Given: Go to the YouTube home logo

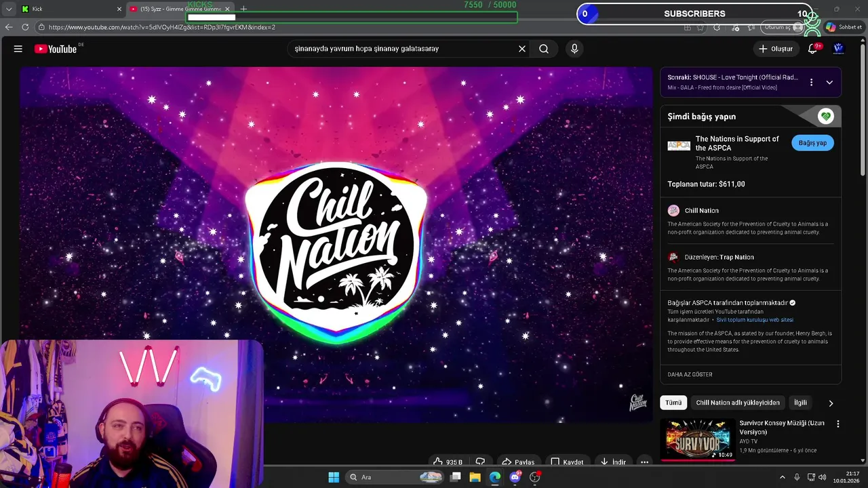Looking at the screenshot, I should click(56, 49).
